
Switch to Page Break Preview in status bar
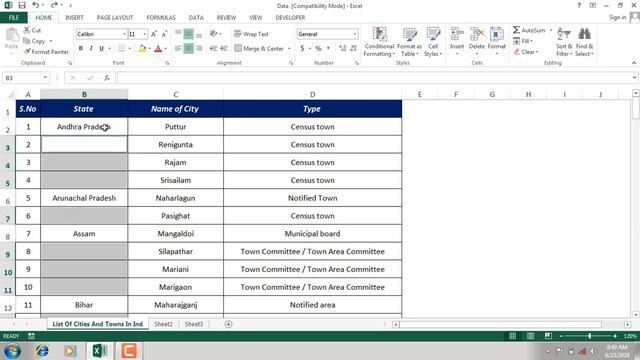[548, 336]
